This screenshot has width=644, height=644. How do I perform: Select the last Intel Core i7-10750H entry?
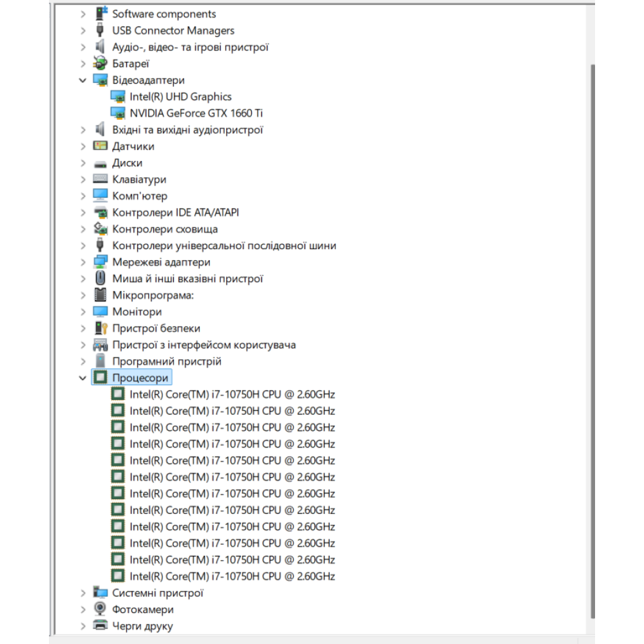(x=232, y=576)
